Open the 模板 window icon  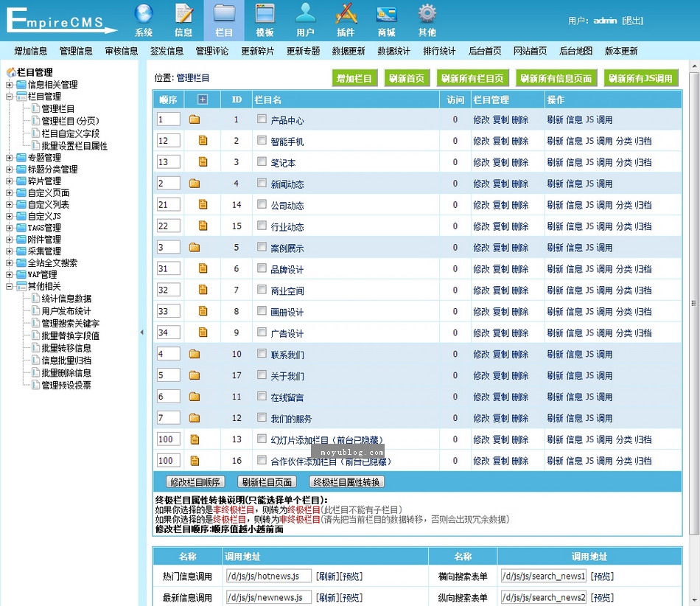tap(265, 13)
